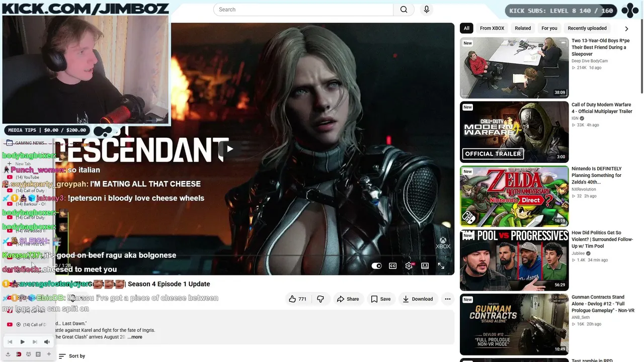644x362 pixels.
Task: Select the Related filter chip
Action: 523,28
